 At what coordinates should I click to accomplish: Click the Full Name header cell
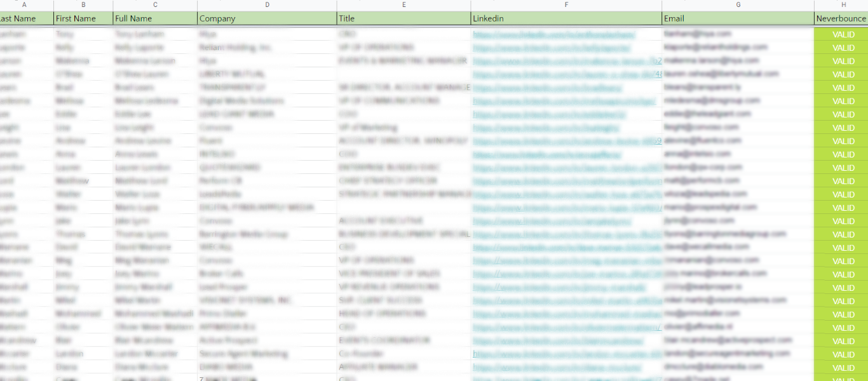155,18
